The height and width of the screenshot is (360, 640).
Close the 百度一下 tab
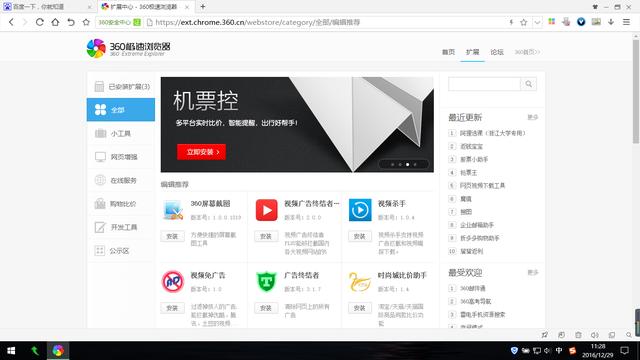[x=89, y=7]
